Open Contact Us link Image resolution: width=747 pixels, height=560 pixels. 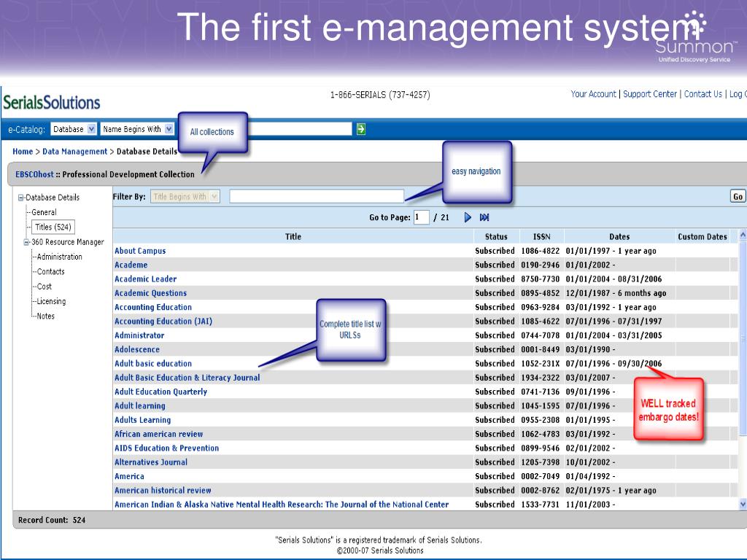pyautogui.click(x=703, y=94)
